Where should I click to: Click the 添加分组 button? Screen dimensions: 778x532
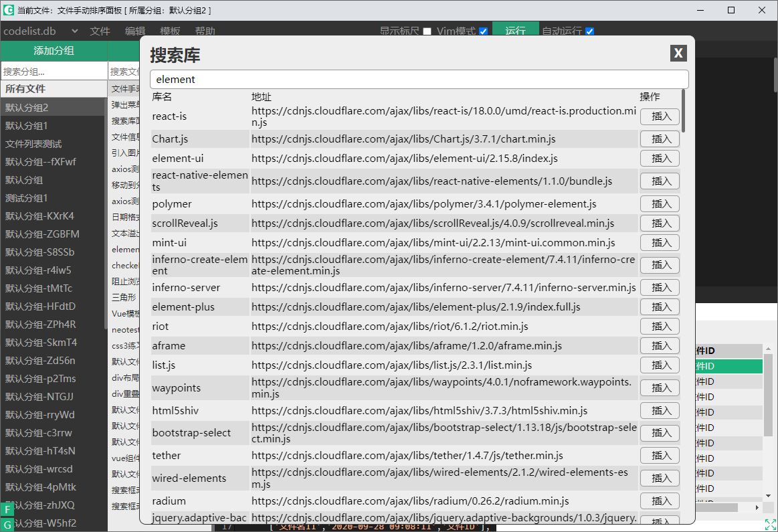click(54, 51)
